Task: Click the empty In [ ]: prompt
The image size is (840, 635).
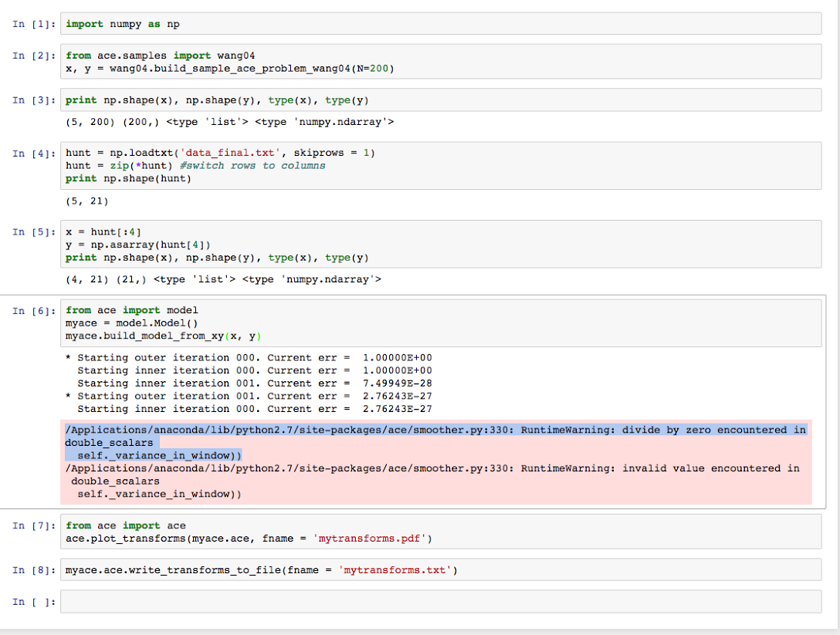Action: 34,602
